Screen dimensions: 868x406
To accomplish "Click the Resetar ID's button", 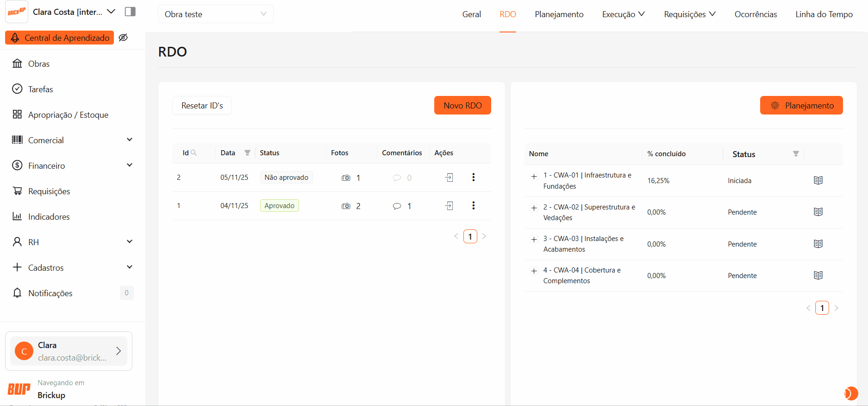I will 202,106.
